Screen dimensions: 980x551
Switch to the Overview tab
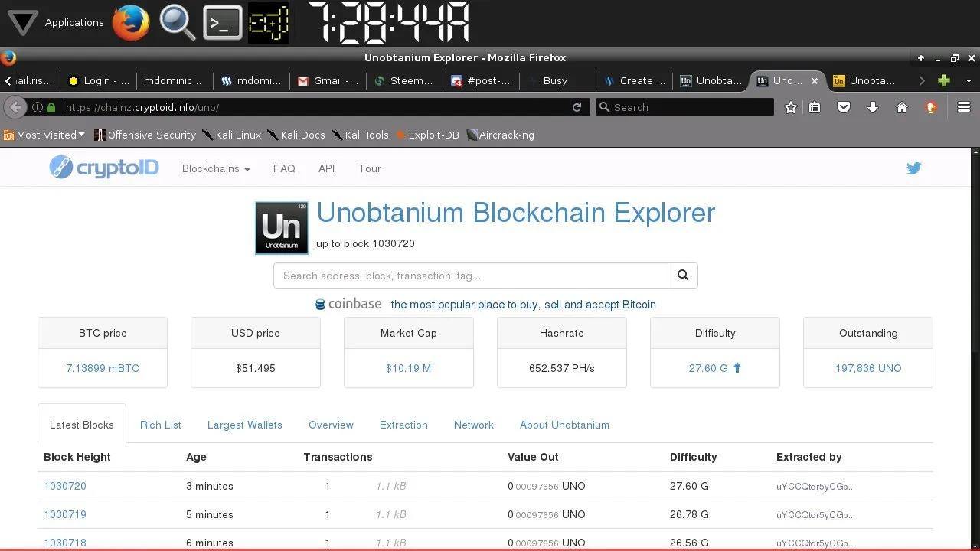(331, 425)
